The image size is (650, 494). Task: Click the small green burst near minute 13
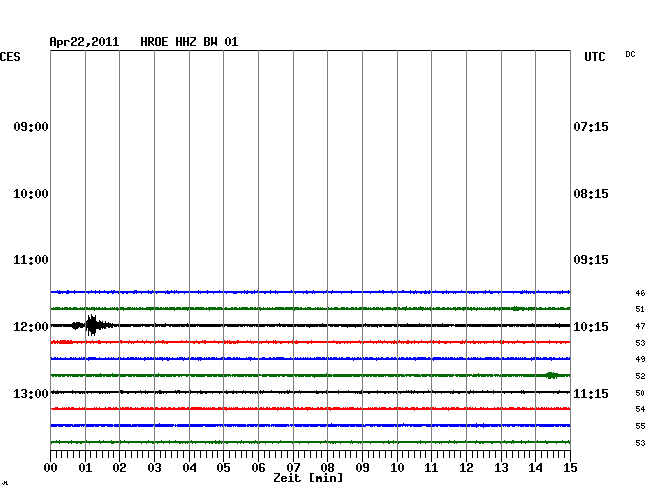point(516,308)
